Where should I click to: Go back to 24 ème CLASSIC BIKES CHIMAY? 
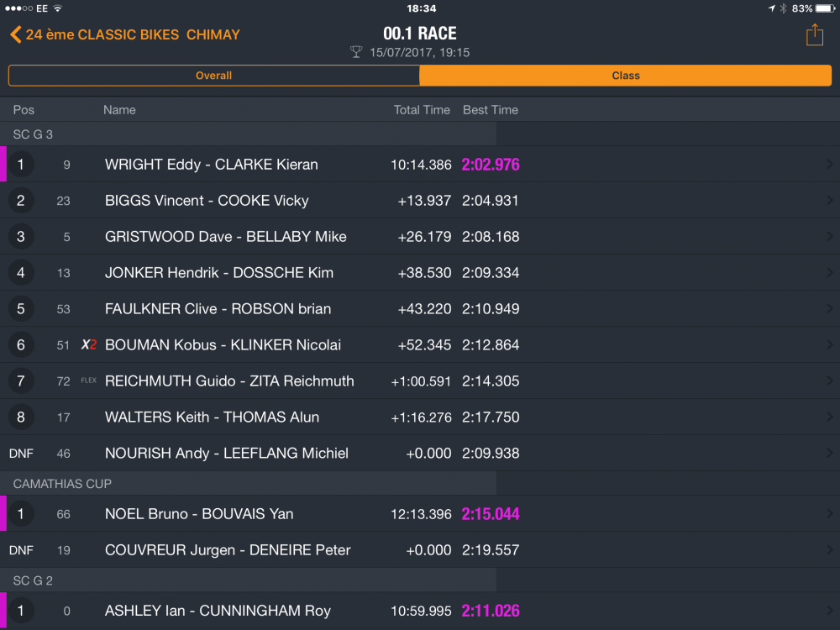point(125,34)
